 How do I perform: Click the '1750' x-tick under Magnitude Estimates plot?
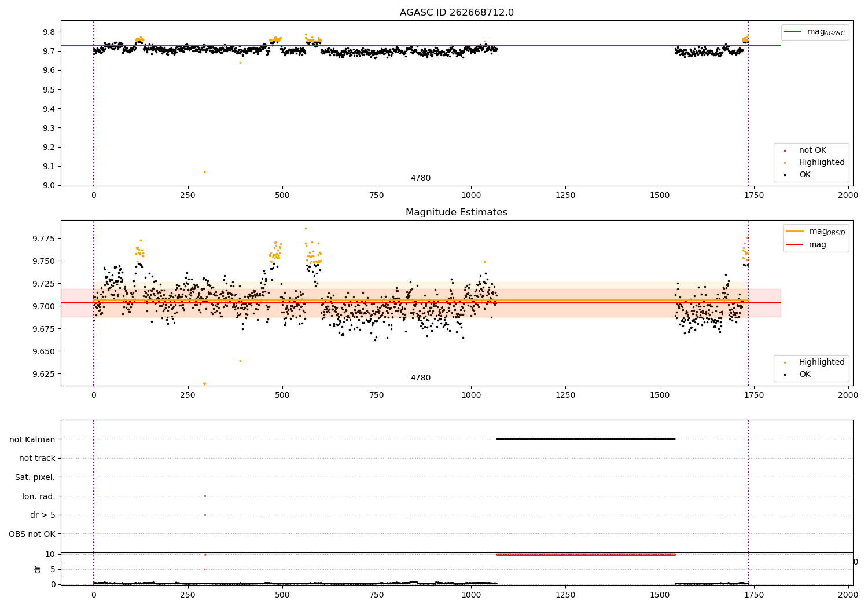tap(754, 395)
